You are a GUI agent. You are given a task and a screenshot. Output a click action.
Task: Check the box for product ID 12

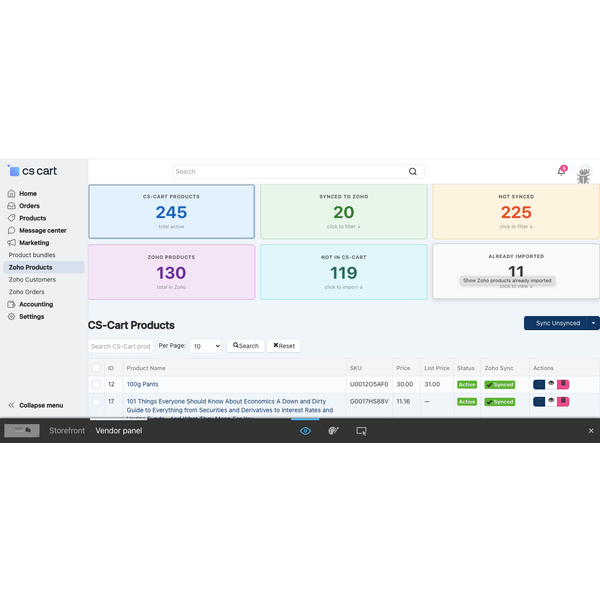(x=96, y=384)
